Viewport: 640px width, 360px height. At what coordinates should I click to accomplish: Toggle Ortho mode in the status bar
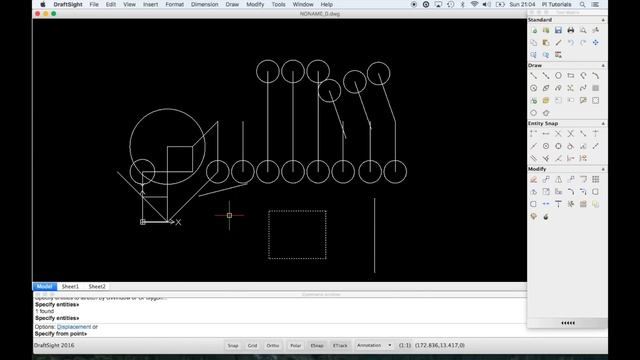click(x=273, y=345)
